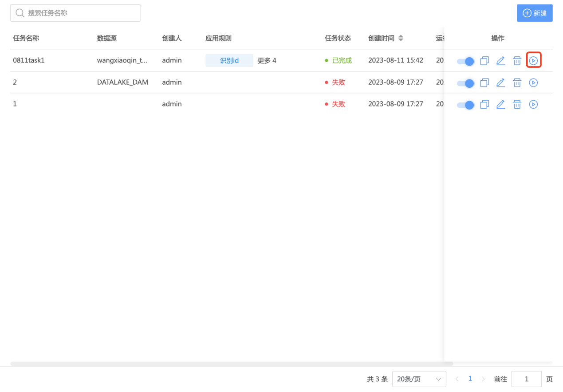The image size is (563, 392).
Task: Click admin creator in 0811task1 row
Action: (172, 60)
